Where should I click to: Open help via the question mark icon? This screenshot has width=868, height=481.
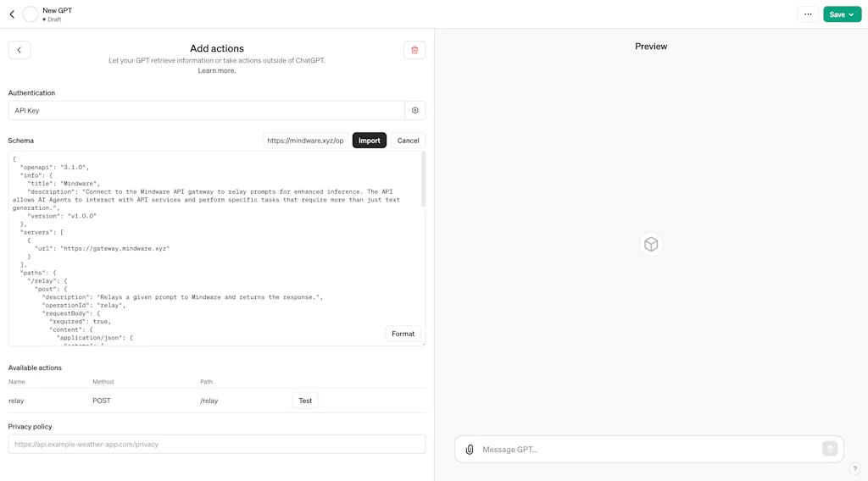pos(854,469)
